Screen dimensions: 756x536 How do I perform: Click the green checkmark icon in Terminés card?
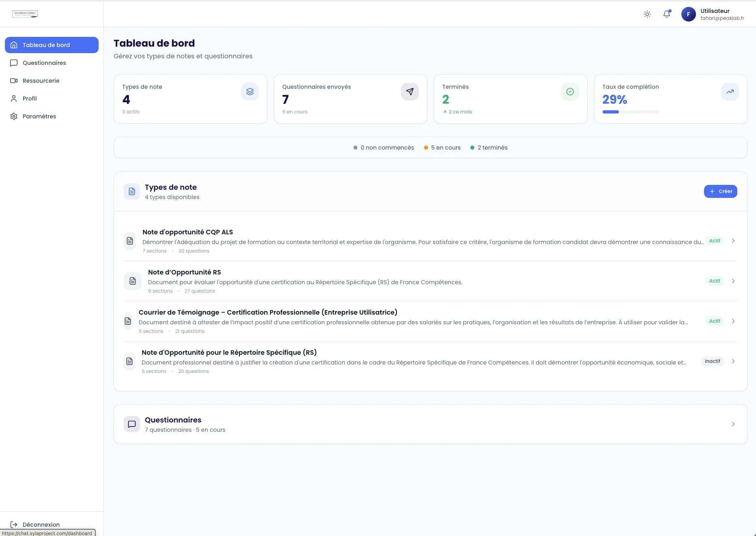570,92
